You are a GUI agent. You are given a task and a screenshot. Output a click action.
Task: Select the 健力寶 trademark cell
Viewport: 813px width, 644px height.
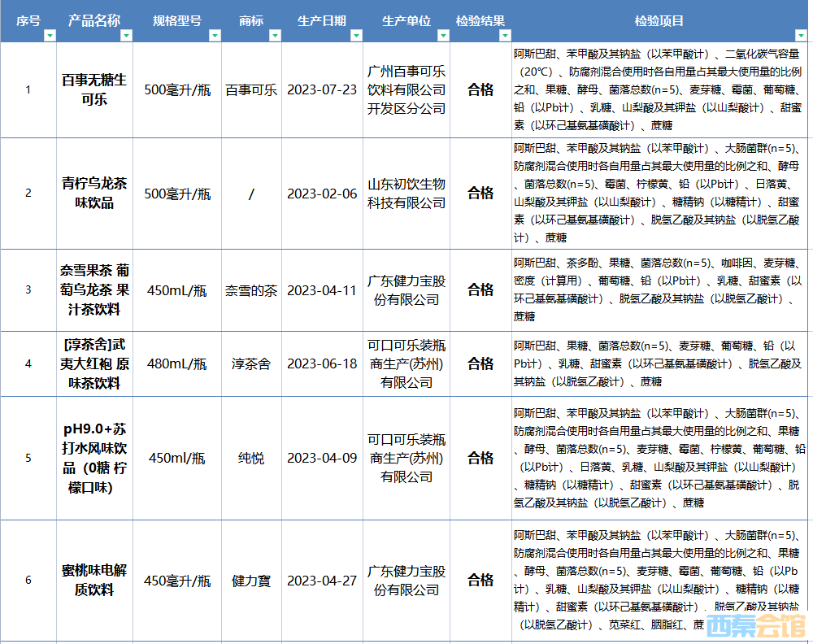pyautogui.click(x=251, y=581)
